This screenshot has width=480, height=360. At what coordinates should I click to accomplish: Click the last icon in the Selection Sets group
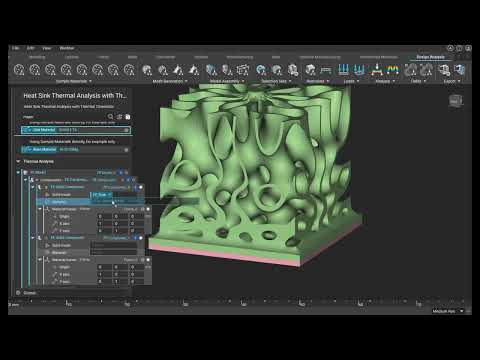(293, 70)
